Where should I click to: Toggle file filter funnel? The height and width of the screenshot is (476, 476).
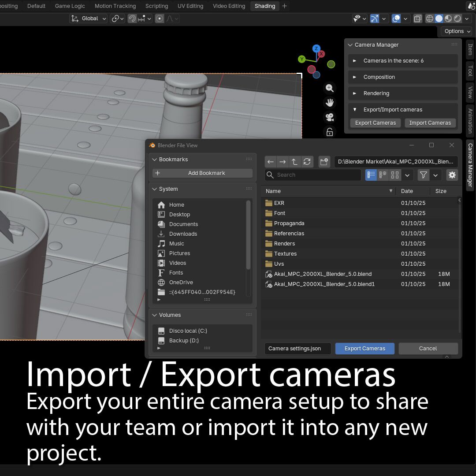click(424, 175)
